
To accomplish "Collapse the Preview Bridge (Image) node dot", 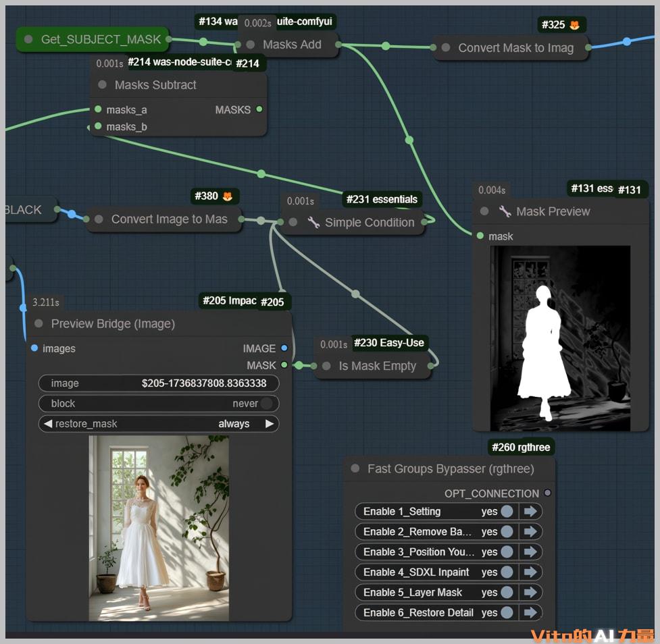I will (x=39, y=323).
